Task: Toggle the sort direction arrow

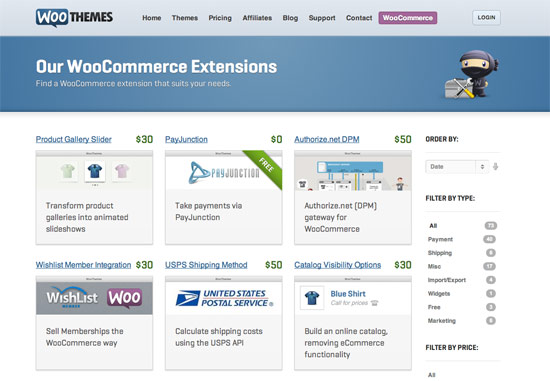Action: [x=495, y=167]
